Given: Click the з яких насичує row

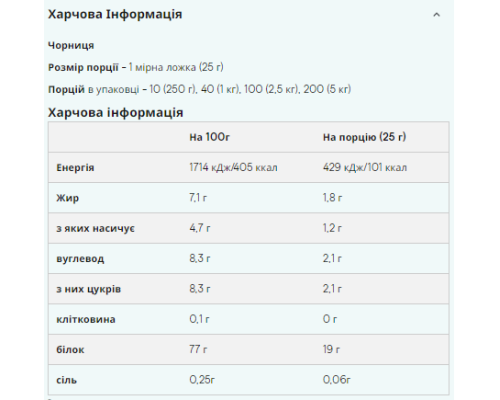Looking at the screenshot, I should (x=249, y=228).
